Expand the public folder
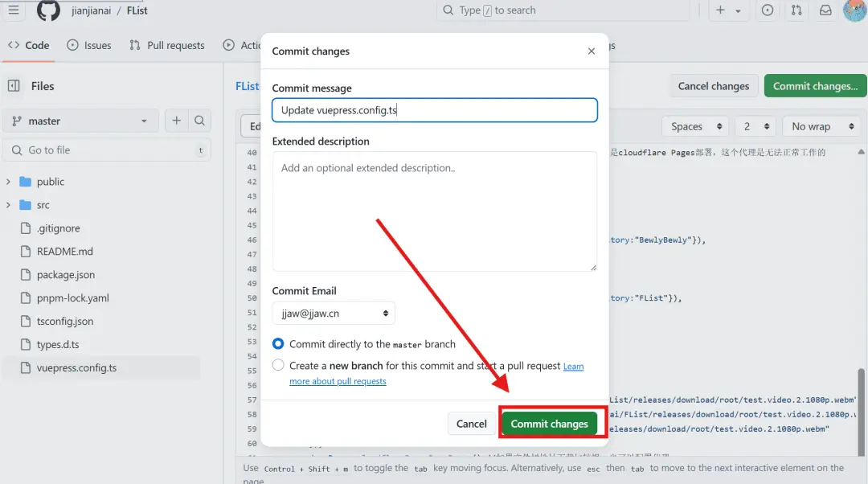The width and height of the screenshot is (868, 484). tap(9, 182)
